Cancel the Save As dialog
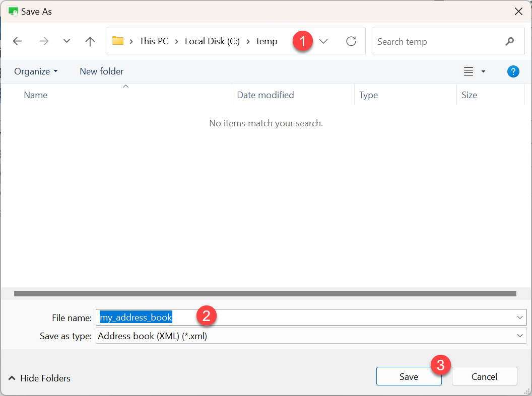Screen dimensions: 532x396 click(x=484, y=376)
